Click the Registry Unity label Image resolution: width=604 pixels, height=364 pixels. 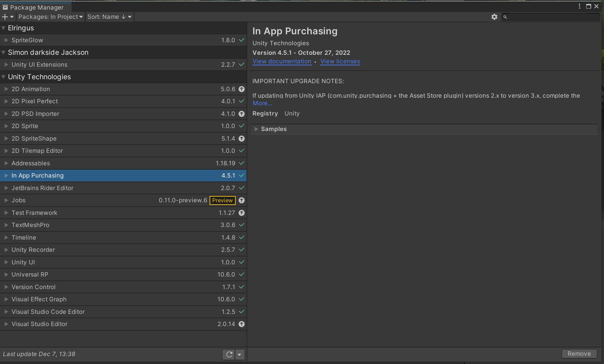point(276,114)
